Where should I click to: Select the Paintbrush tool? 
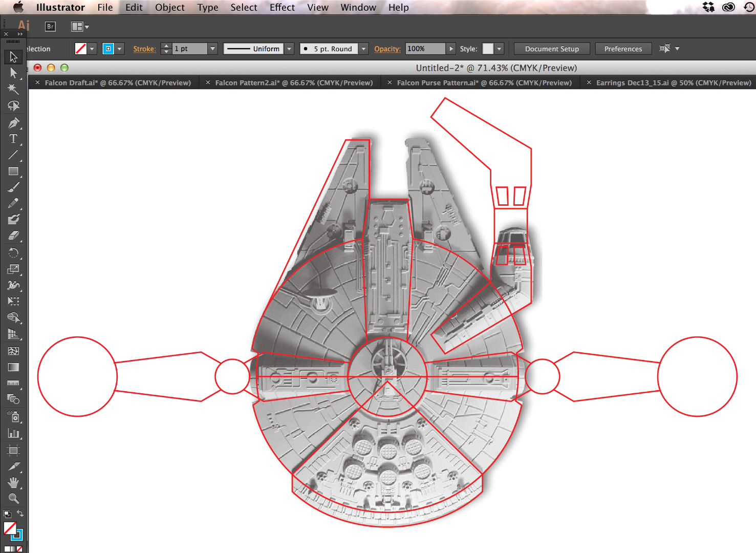point(13,187)
